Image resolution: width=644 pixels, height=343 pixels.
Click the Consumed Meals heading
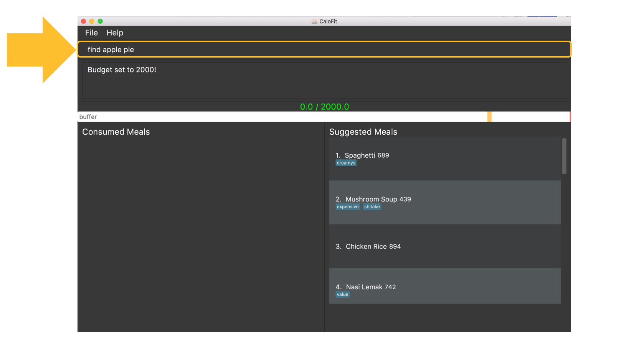[116, 132]
